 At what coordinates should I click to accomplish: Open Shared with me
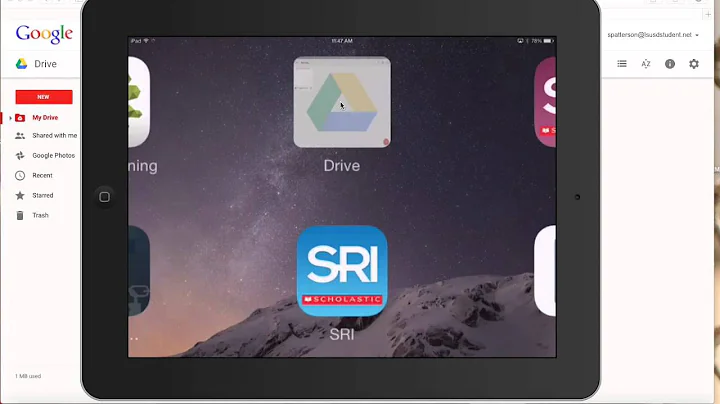[x=55, y=135]
